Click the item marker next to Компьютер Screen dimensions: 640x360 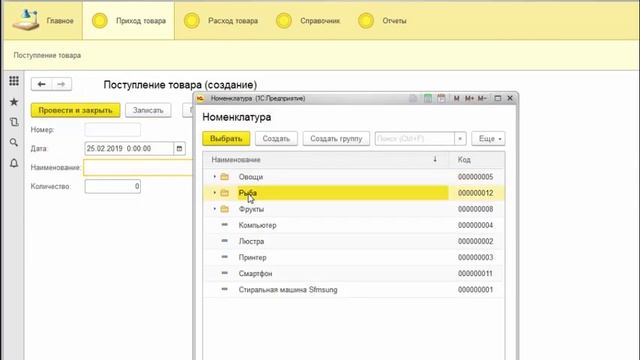[224, 224]
